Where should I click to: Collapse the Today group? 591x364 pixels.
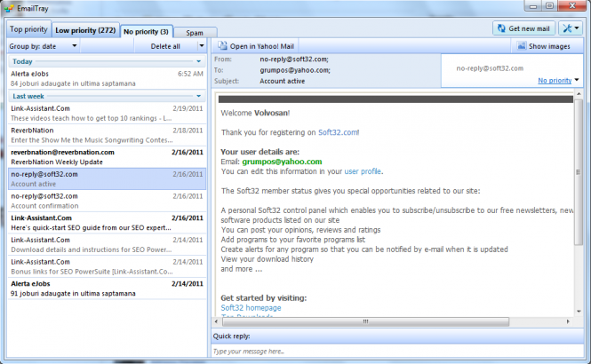pyautogui.click(x=197, y=61)
